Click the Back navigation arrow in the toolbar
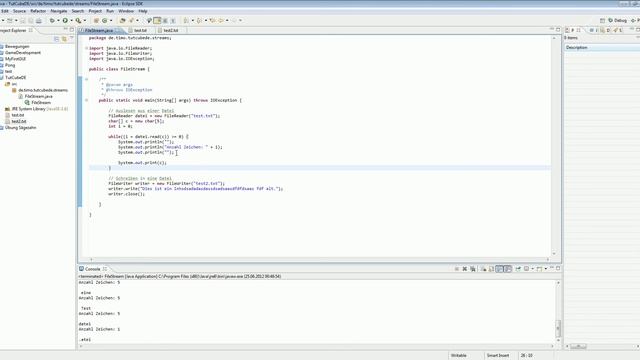Screen dimensions: 640x360 pos(222,20)
